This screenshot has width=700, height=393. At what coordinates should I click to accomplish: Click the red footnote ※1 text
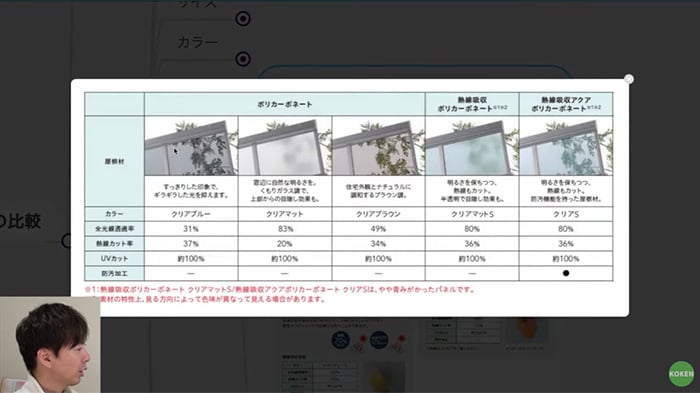(x=280, y=289)
